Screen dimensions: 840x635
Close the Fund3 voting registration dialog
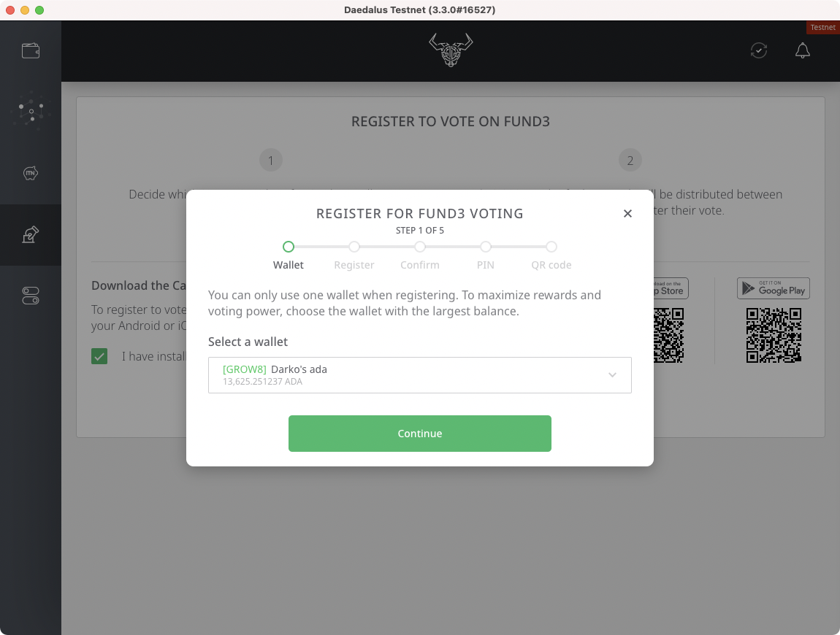[628, 214]
